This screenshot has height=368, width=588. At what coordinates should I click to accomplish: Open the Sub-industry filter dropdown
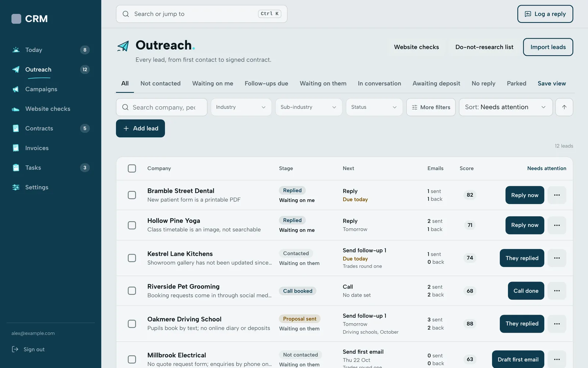(x=309, y=107)
